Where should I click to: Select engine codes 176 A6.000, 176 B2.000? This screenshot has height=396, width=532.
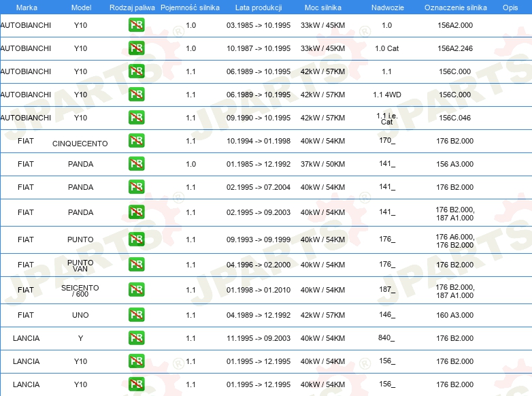[x=455, y=241]
